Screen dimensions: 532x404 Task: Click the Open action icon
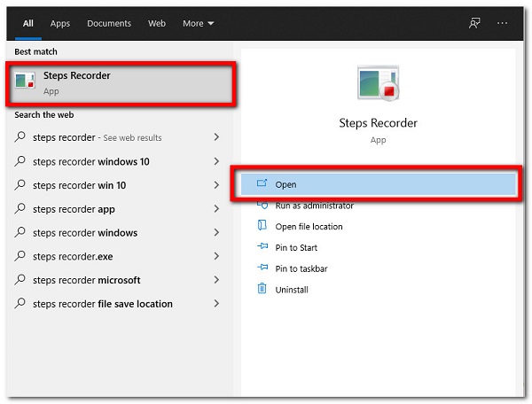coord(262,183)
